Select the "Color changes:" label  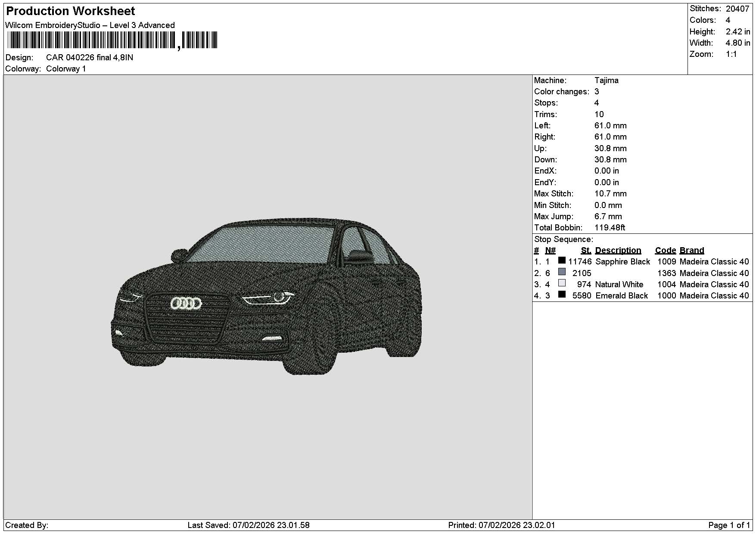pos(562,91)
